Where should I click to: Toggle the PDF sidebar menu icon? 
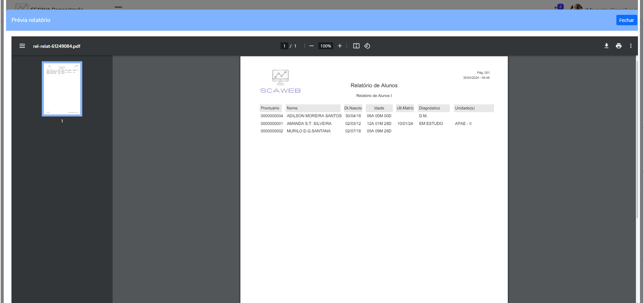pos(22,46)
